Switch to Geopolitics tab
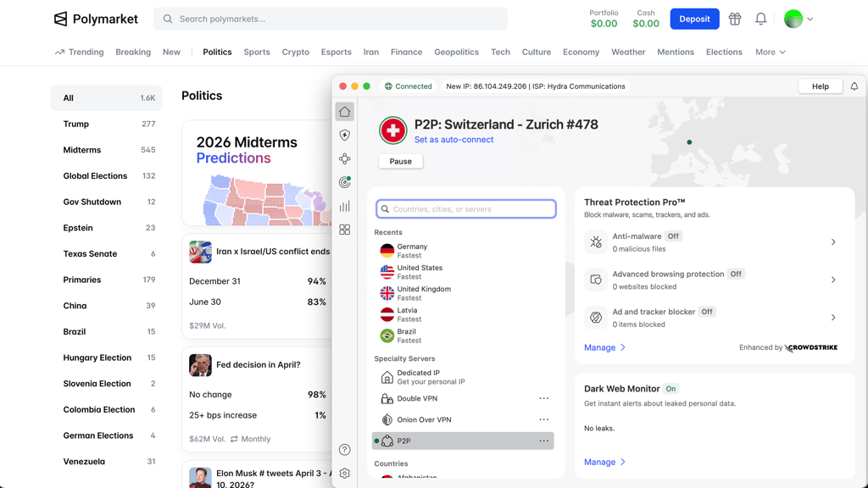The height and width of the screenshot is (488, 868). [x=456, y=52]
